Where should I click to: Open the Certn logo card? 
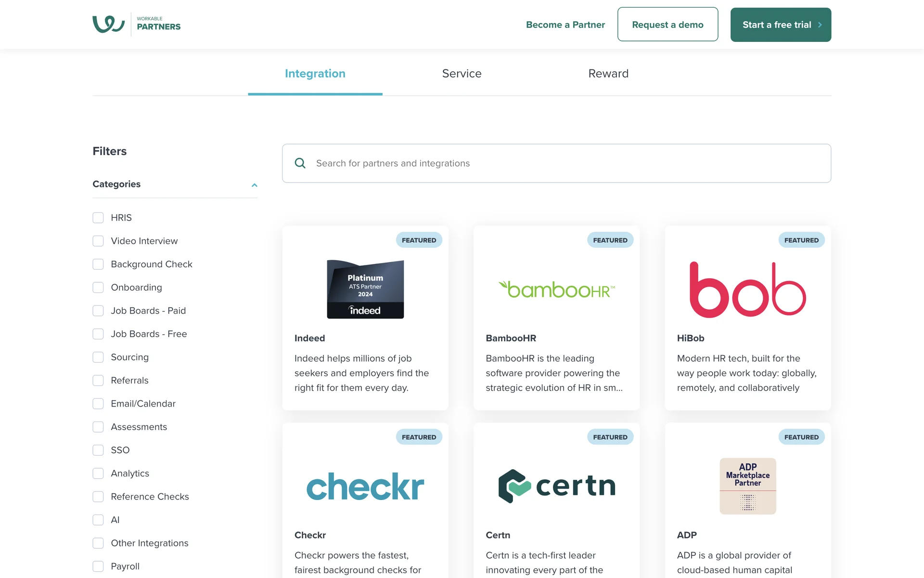coord(556,486)
